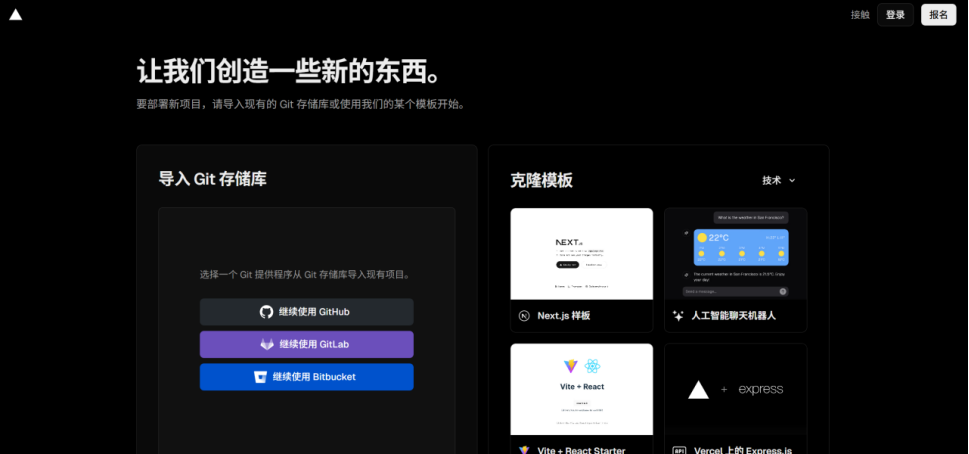Select Vite + React Starter title
The image size is (969, 454).
(x=581, y=450)
